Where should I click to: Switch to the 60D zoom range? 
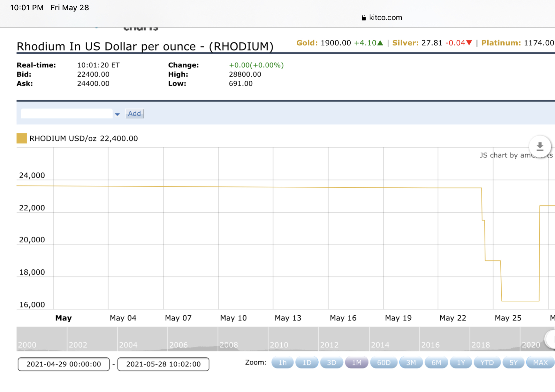(x=384, y=363)
